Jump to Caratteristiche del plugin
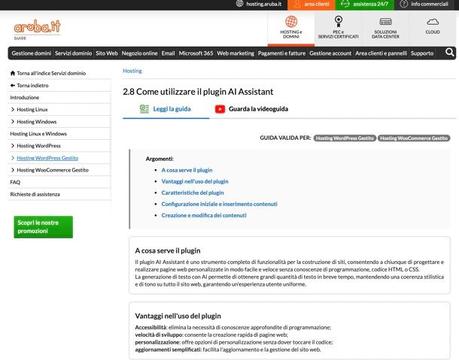Screen dimensions: 459x364 (x=193, y=193)
